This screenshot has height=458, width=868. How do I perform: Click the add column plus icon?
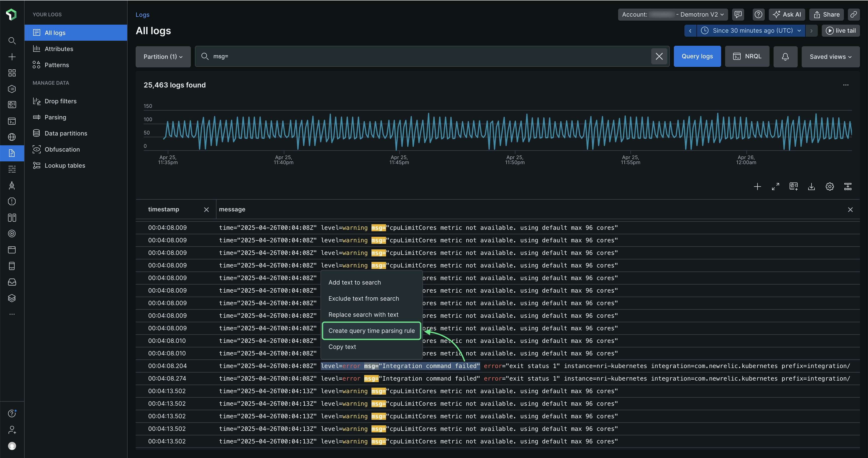757,187
